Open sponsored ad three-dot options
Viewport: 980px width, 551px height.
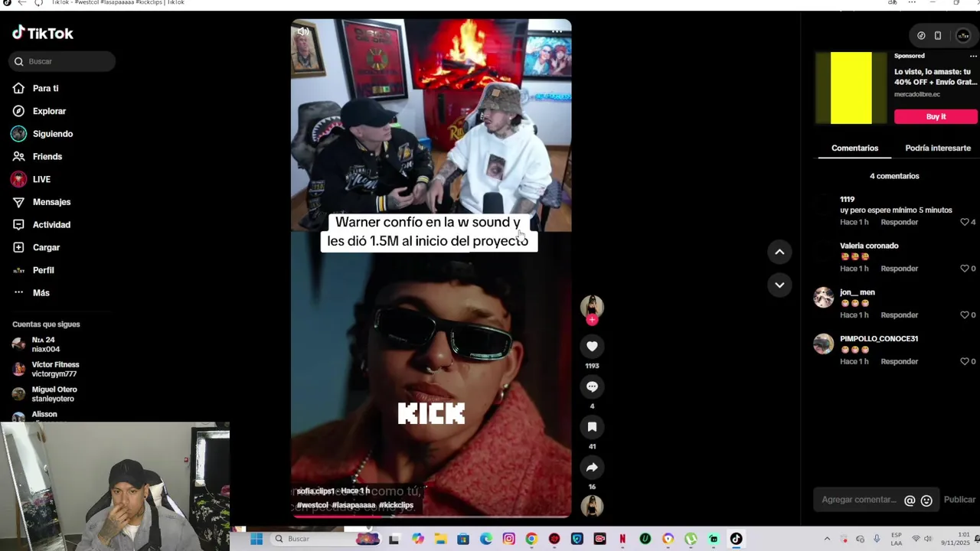tap(973, 56)
